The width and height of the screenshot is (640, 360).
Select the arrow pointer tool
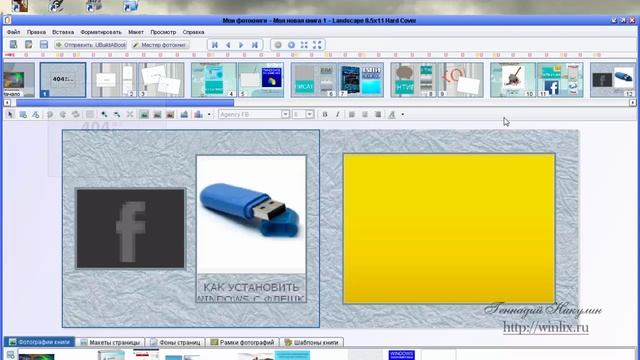[10, 115]
